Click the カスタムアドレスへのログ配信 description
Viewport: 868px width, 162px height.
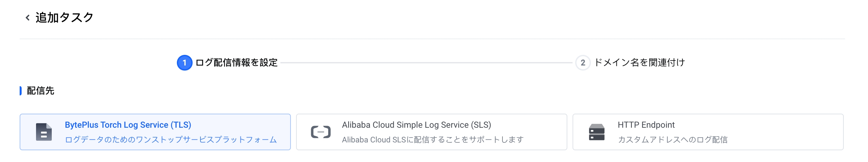pos(672,139)
